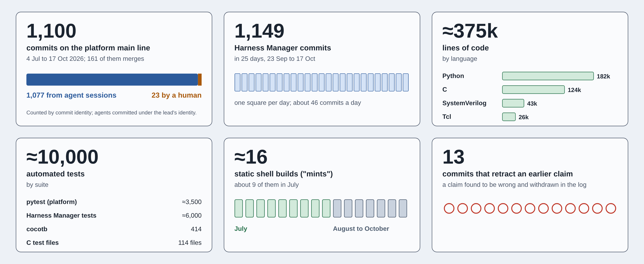This screenshot has height=264, width=644.
Task: Click 'automated tests' heading
Action: [56, 174]
